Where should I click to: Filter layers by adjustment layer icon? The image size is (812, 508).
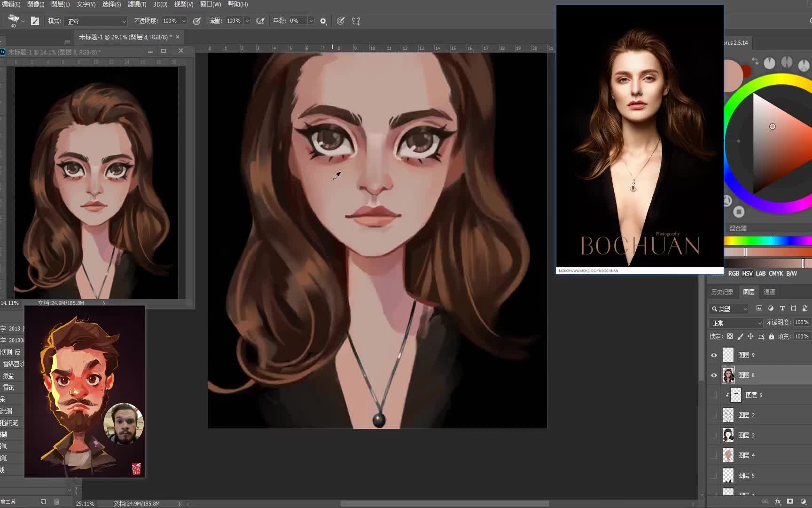771,309
